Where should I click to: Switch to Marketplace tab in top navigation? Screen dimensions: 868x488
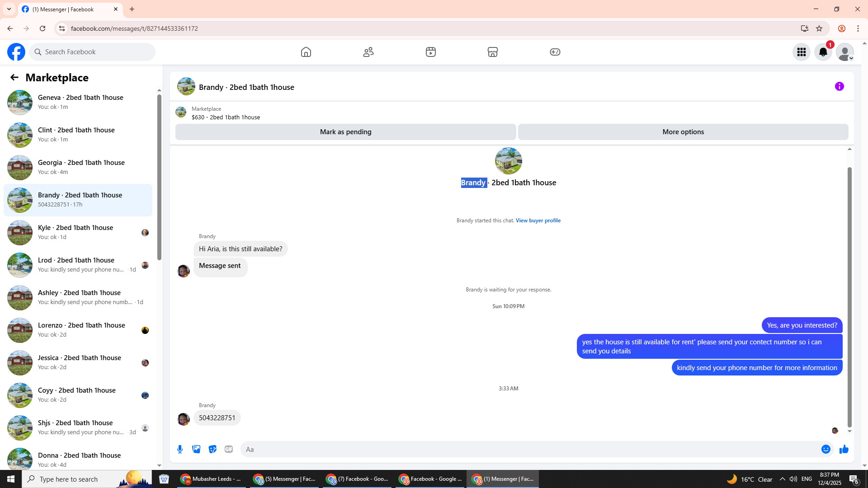click(x=492, y=52)
